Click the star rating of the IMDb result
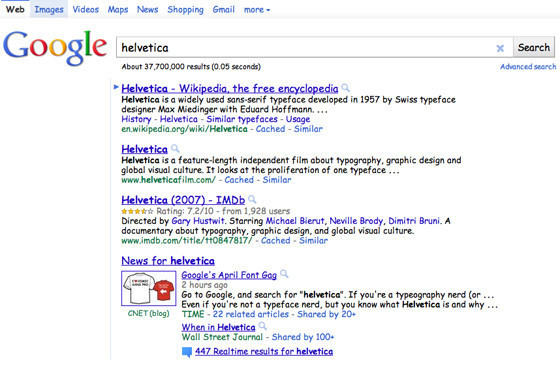The image size is (560, 370). coord(137,211)
